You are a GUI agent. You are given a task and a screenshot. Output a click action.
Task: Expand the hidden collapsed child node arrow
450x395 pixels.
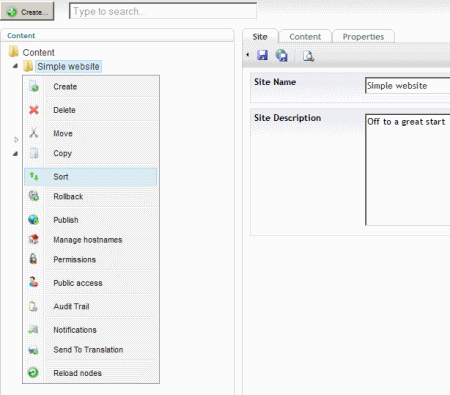[x=16, y=140]
